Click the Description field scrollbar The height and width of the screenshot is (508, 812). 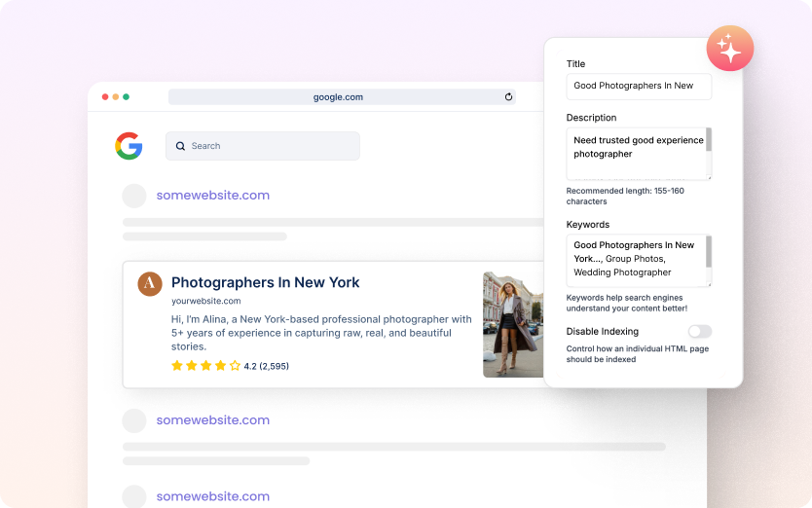708,141
